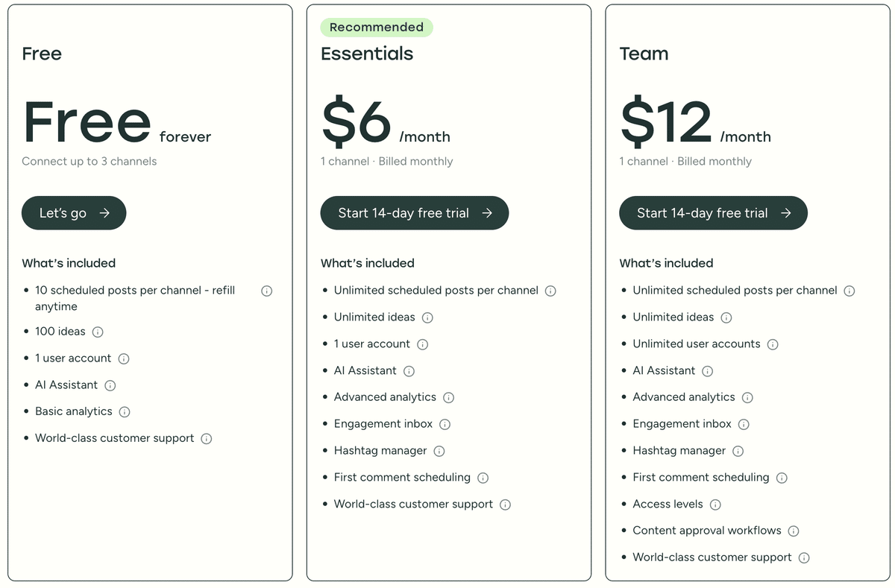Screen dimensions: 895x588
Task: Click info icon beside 'Unlimited user accounts'
Action: click(773, 344)
